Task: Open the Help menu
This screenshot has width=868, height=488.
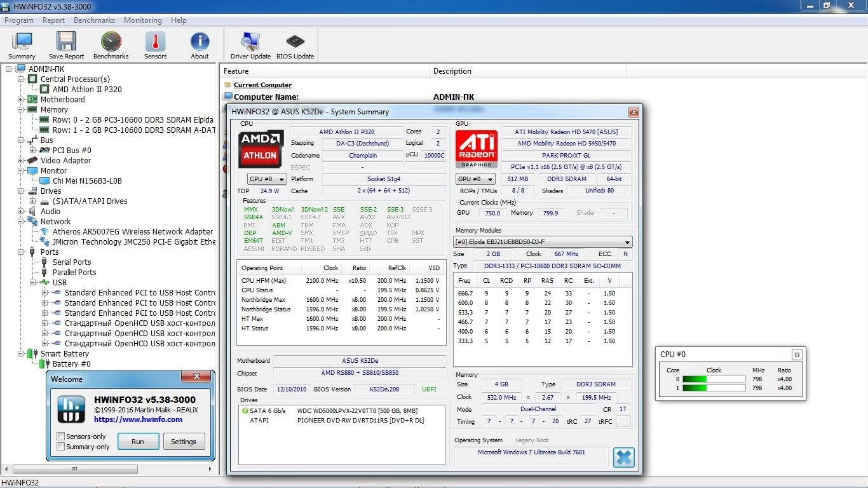Action: pos(179,20)
